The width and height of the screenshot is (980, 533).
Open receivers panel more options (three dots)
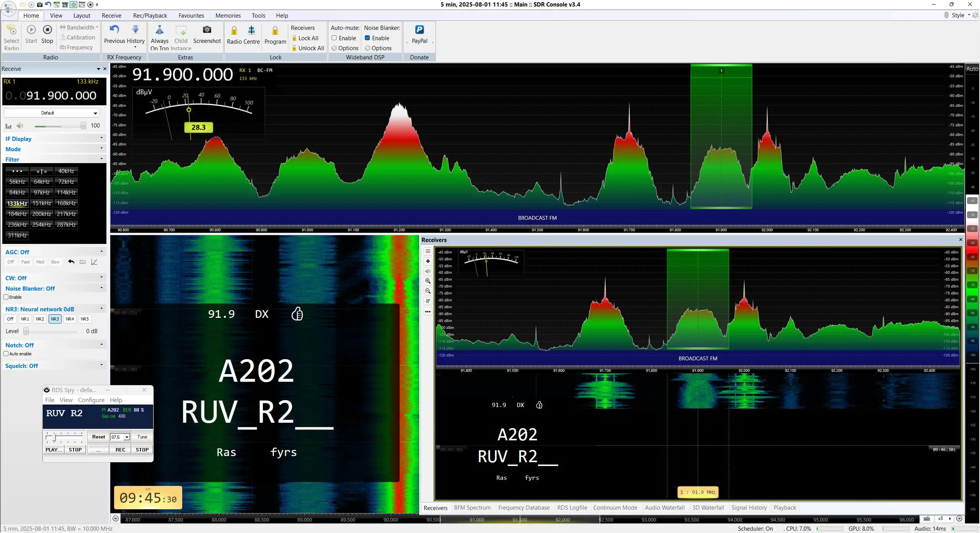click(428, 312)
